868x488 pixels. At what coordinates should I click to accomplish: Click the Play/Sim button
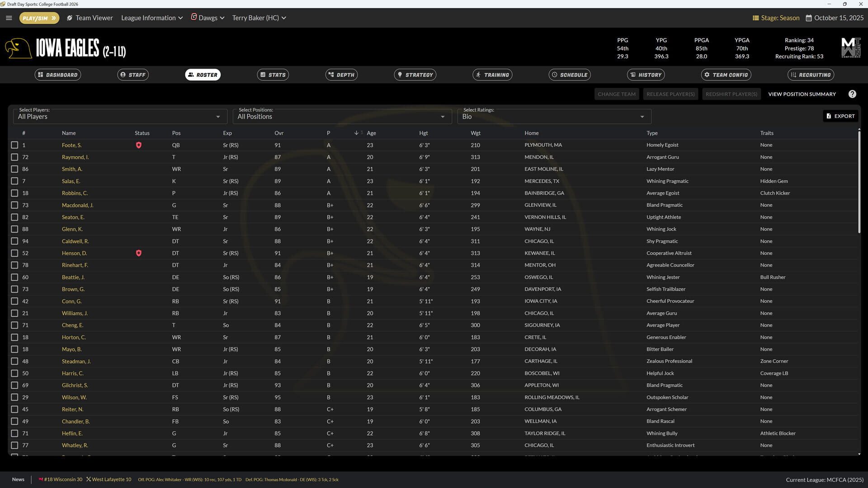pyautogui.click(x=39, y=18)
